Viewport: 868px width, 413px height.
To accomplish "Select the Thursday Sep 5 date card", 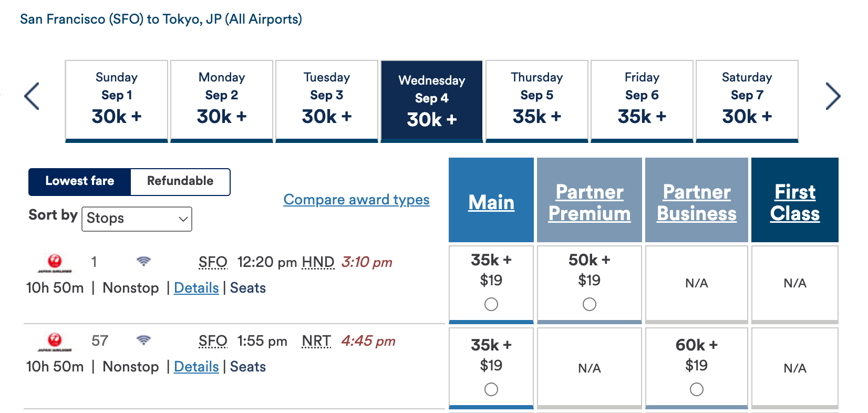I will point(536,100).
